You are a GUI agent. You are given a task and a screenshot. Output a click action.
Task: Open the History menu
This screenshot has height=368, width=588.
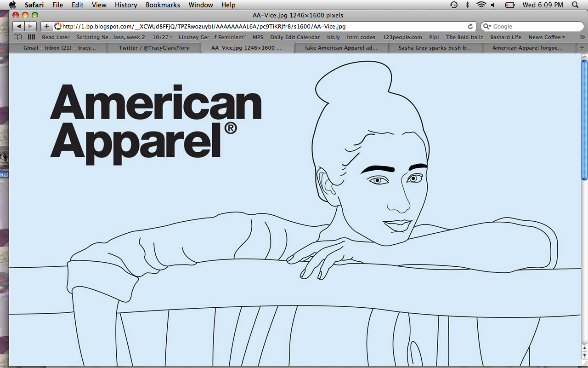coord(126,5)
